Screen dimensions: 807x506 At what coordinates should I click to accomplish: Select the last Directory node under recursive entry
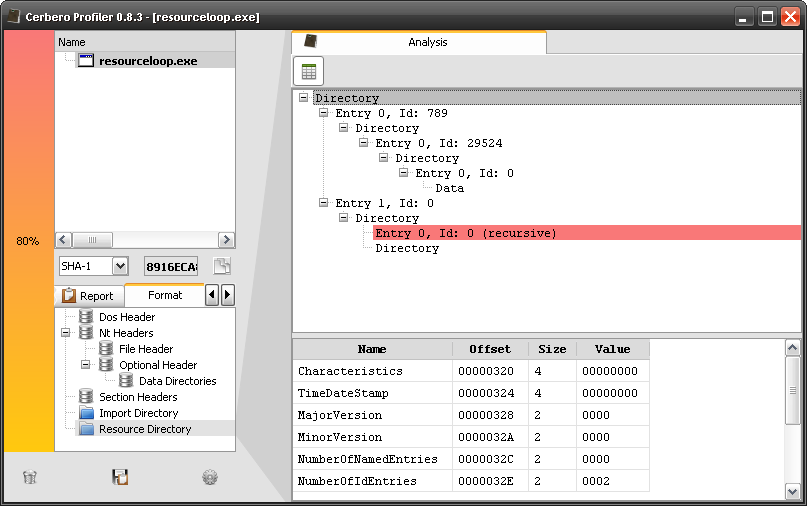coord(407,248)
